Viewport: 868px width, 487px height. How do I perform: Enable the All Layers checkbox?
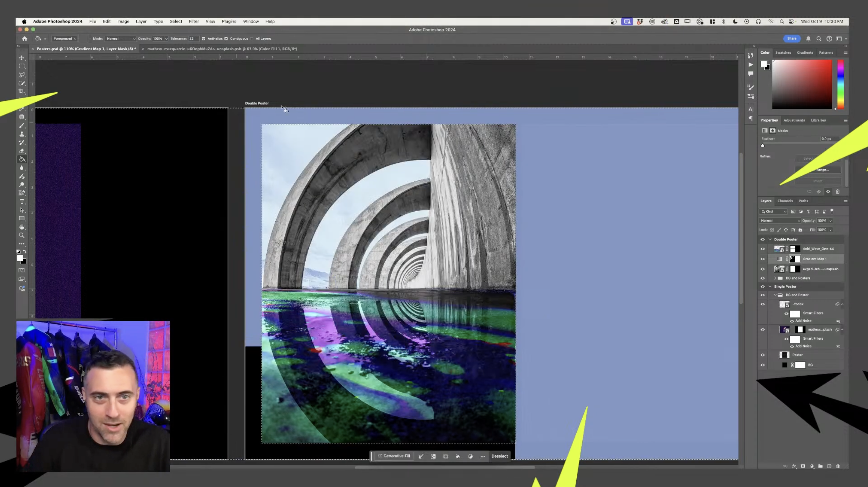coord(252,39)
